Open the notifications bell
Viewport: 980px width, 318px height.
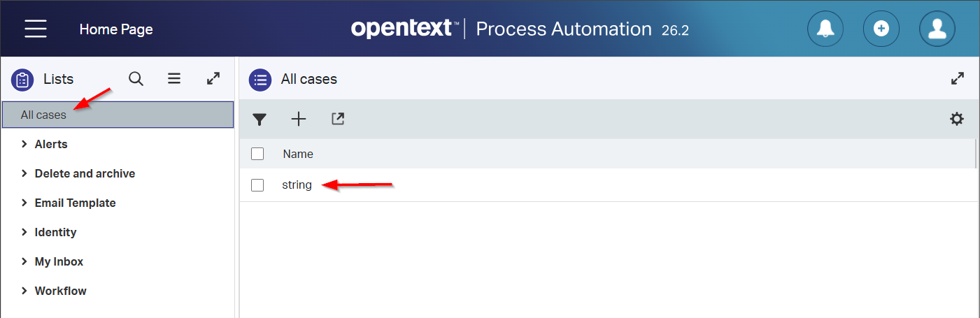[x=825, y=29]
